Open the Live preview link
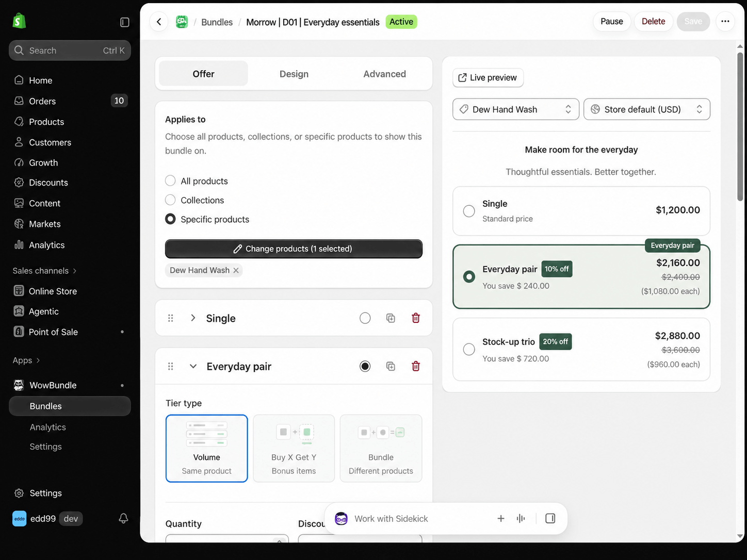This screenshot has width=747, height=560. click(x=488, y=77)
